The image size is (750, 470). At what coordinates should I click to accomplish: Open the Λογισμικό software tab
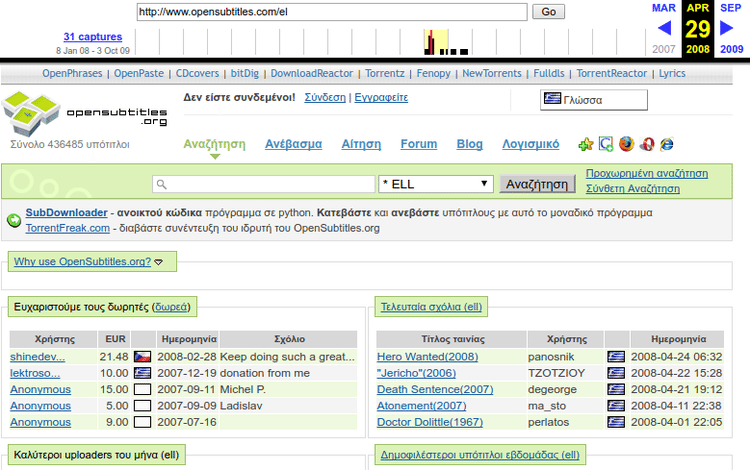pos(530,144)
